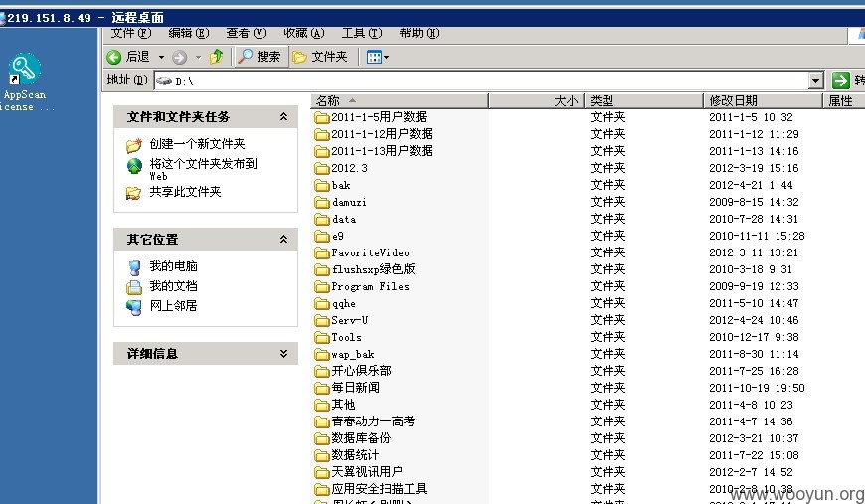Select the flushsxp绿色版 folder icon
Viewport: 865px width, 504px height.
coord(321,269)
